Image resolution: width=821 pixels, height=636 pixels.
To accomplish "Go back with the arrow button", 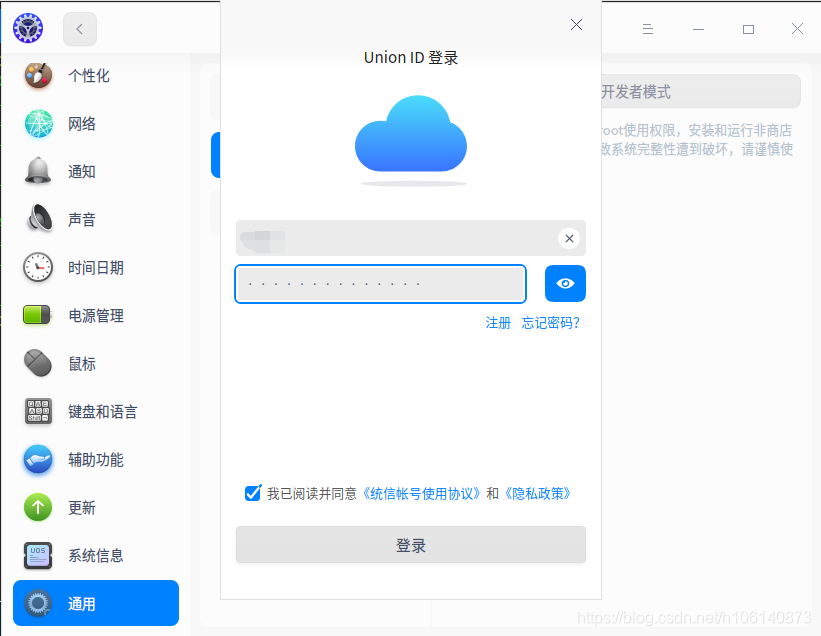I will click(x=80, y=29).
